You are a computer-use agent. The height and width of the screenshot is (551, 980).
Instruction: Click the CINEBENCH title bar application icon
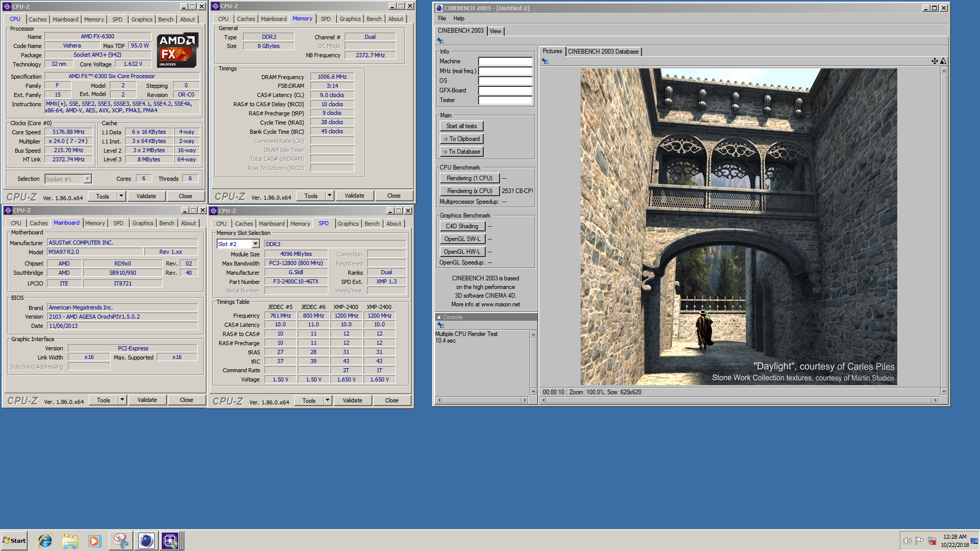click(x=439, y=8)
